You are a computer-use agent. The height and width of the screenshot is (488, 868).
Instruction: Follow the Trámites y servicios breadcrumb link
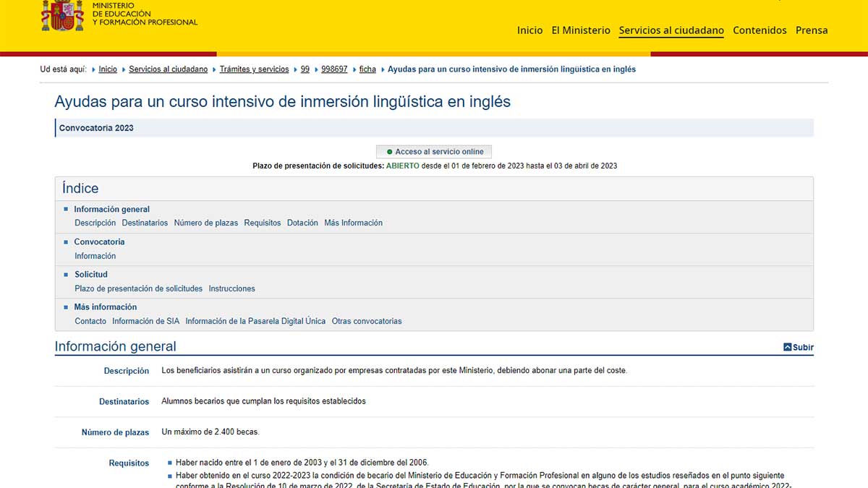pos(254,69)
